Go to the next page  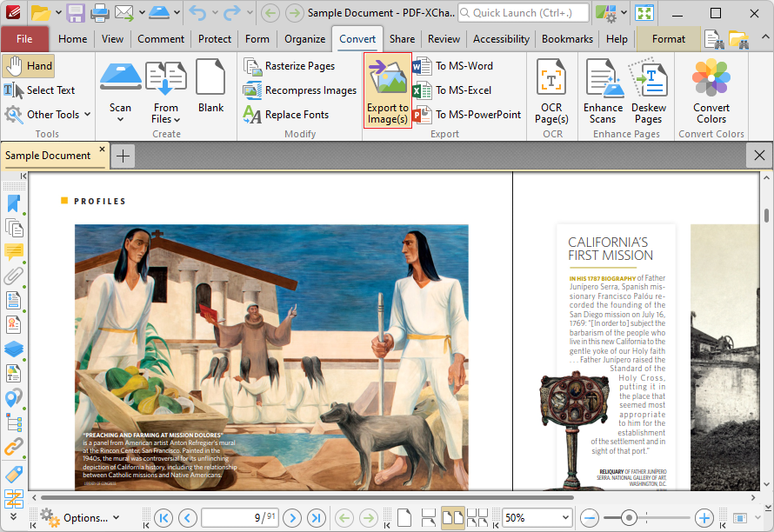coord(292,518)
